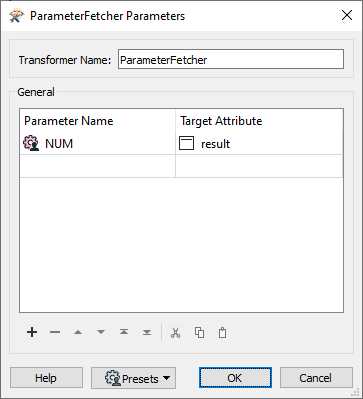The height and width of the screenshot is (399, 363).
Task: Remove selected row with minus icon
Action: (x=55, y=332)
